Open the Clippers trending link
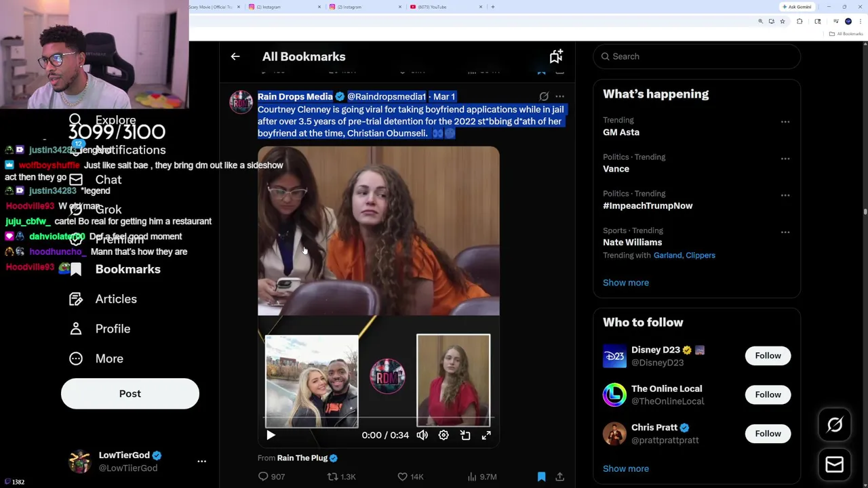 (x=701, y=256)
